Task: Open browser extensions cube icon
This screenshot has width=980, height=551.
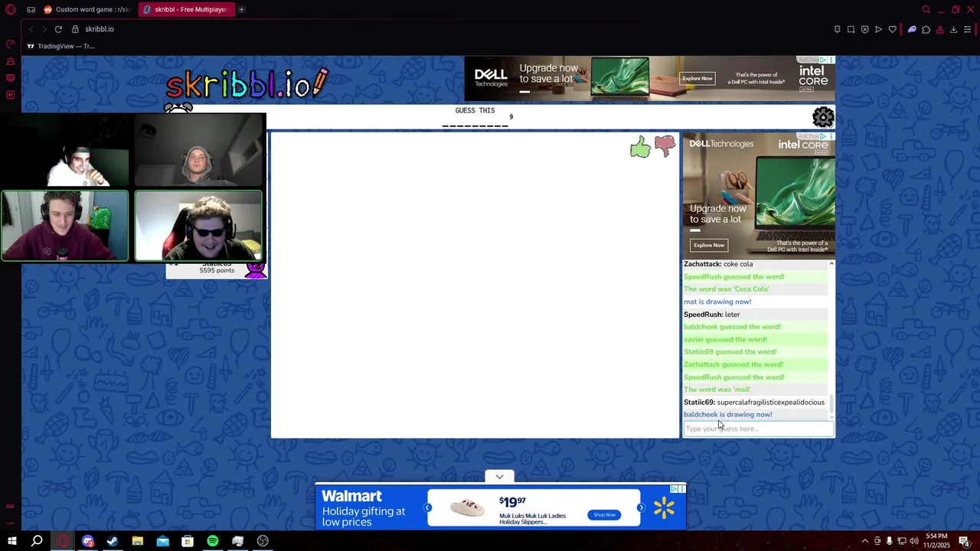Action: pos(926,29)
